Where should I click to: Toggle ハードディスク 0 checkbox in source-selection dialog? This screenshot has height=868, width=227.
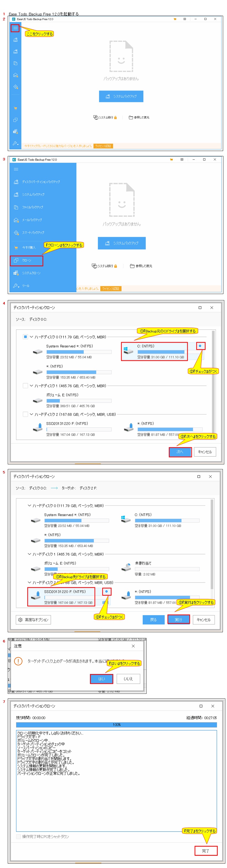pyautogui.click(x=25, y=337)
